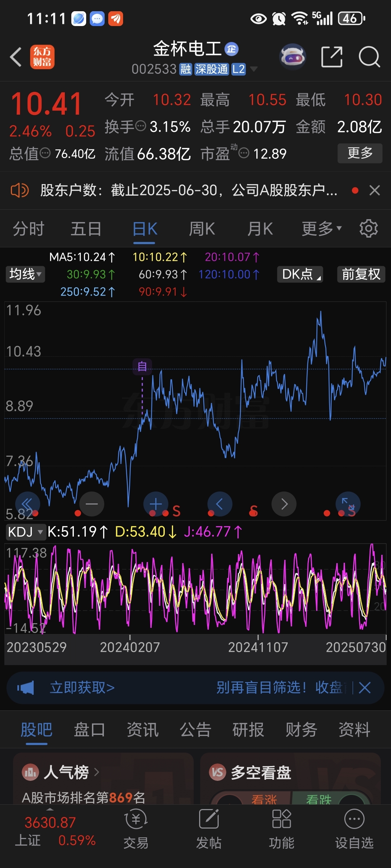Switch to the 资料 tab
Viewport: 391px width, 868px height.
[354, 730]
